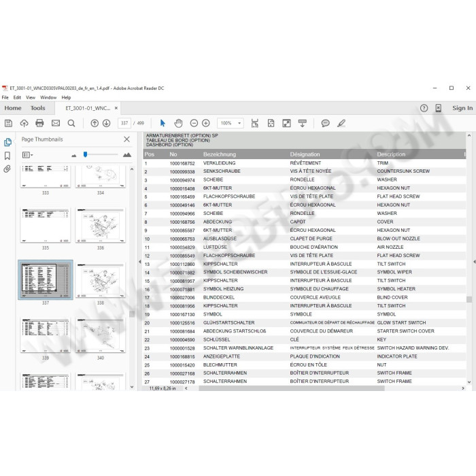Go to previous page with up arrow

click(x=95, y=123)
